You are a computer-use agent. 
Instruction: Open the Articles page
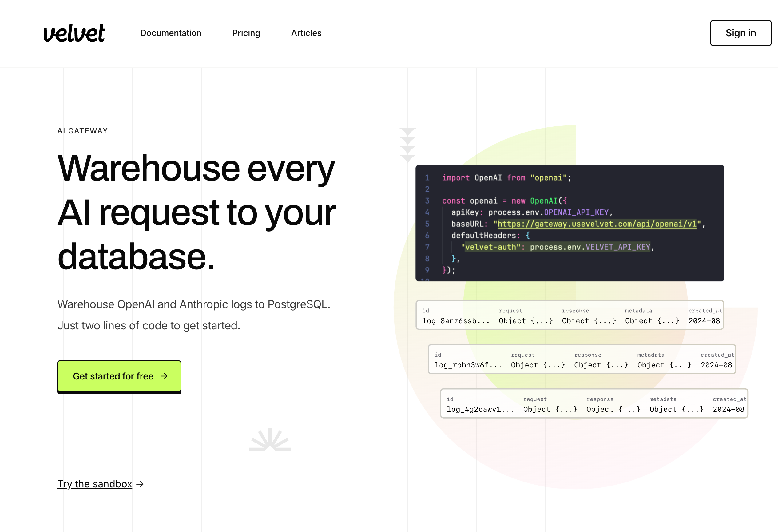(x=306, y=33)
